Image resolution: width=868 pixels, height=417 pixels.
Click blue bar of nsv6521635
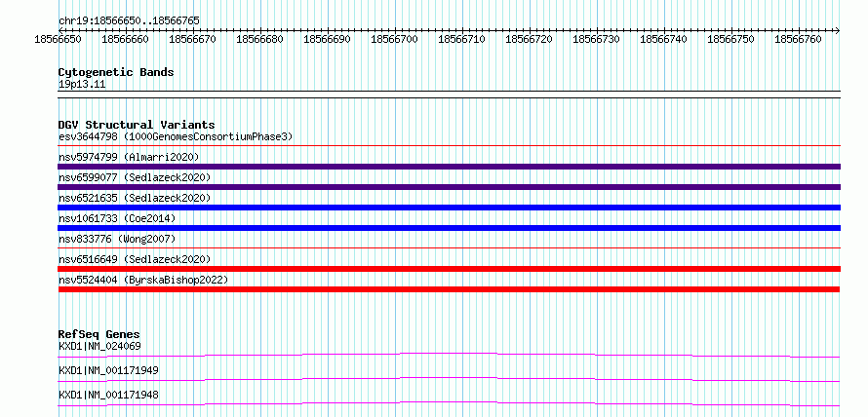pos(449,208)
